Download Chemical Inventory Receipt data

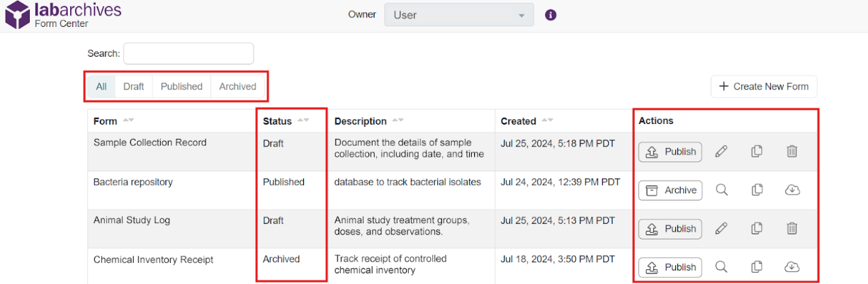(792, 267)
